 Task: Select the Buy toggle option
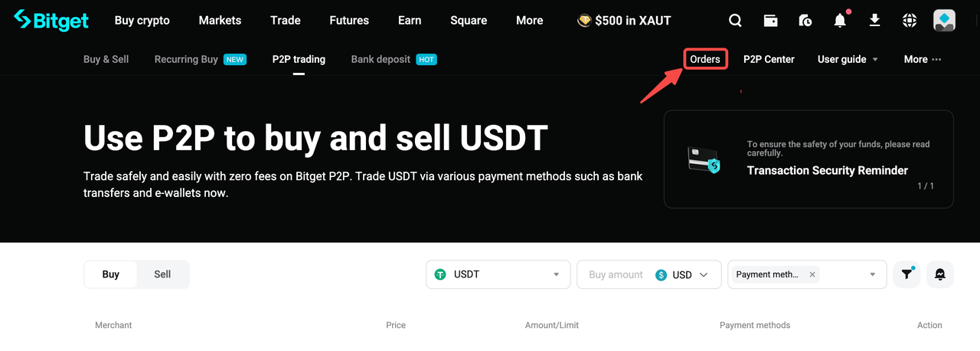coord(111,274)
